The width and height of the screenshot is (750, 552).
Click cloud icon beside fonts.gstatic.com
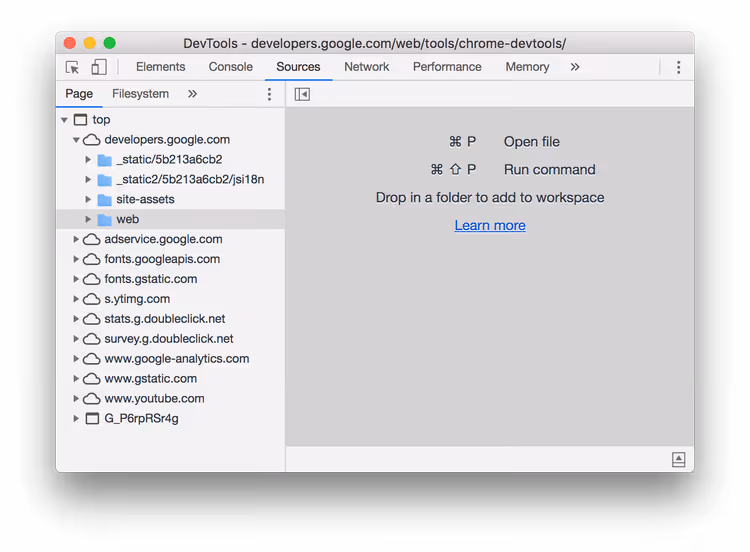91,279
